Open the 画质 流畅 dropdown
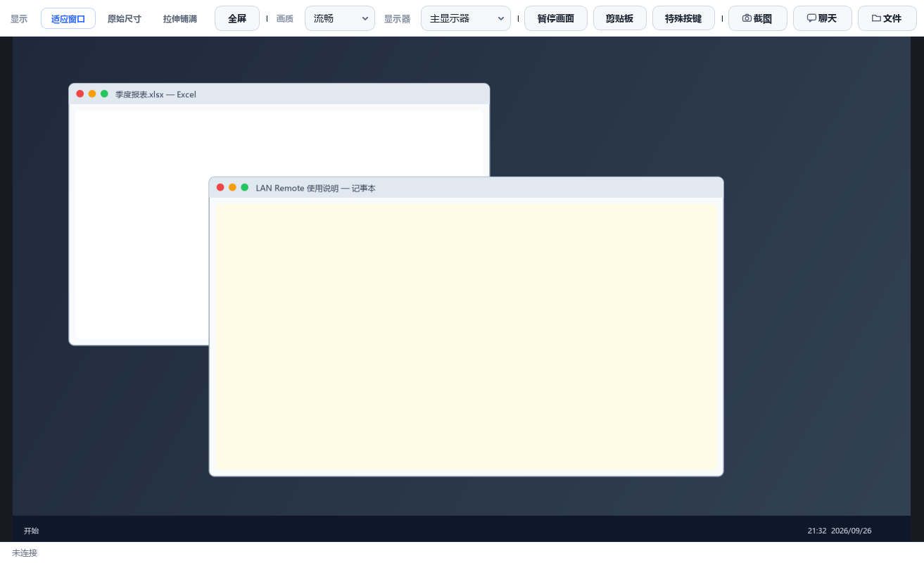The image size is (924, 563). click(x=340, y=18)
